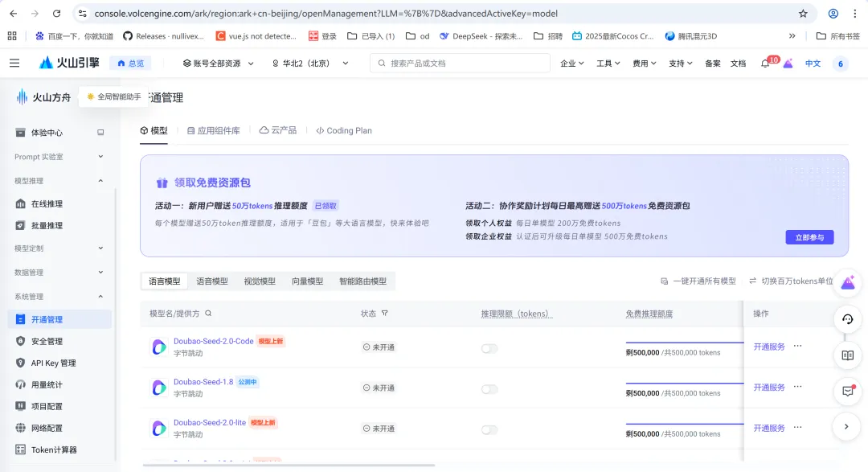The height and width of the screenshot is (472, 868).
Task: Select 视觉模型 model tab
Action: click(260, 281)
